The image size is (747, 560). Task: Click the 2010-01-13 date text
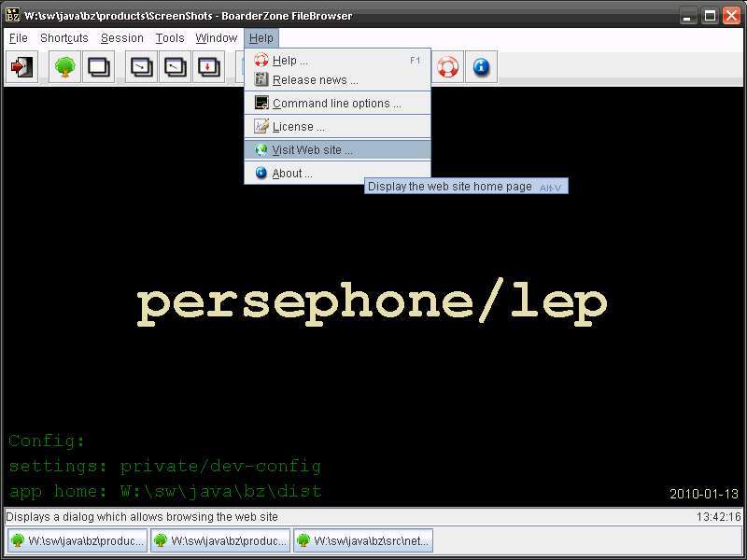(704, 494)
